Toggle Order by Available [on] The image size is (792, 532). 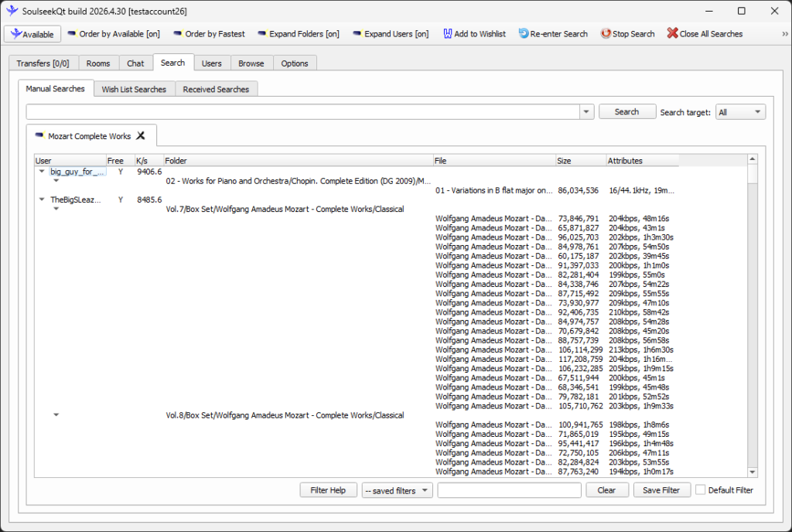pos(114,34)
